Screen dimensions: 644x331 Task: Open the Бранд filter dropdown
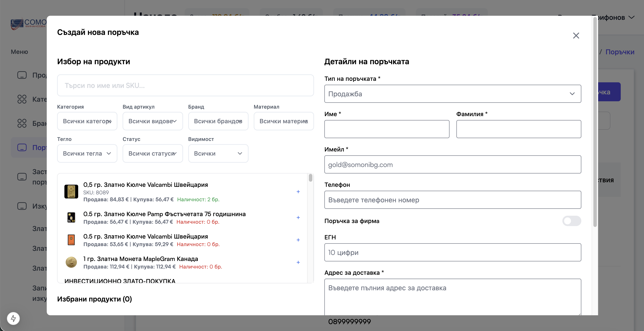tap(218, 121)
